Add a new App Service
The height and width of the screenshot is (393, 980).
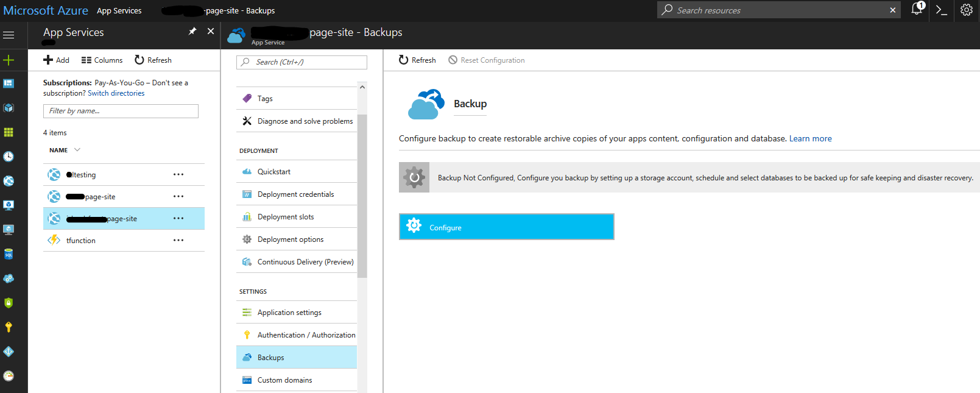point(57,60)
